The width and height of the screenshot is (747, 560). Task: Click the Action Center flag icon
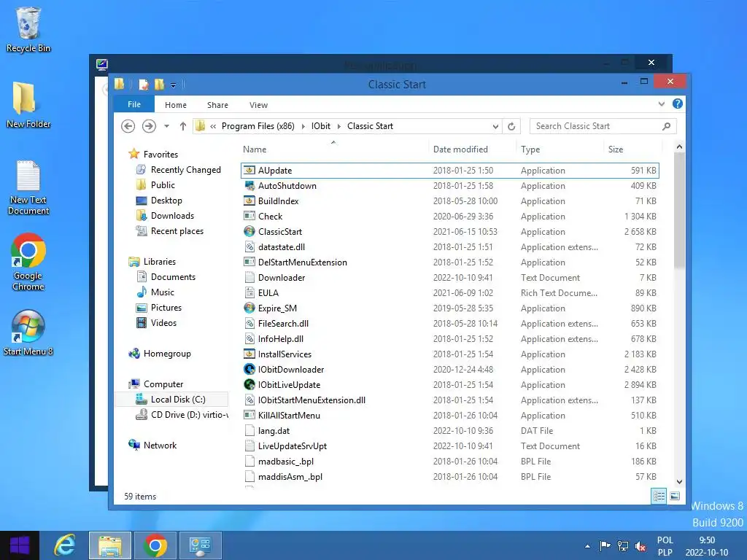pyautogui.click(x=605, y=546)
